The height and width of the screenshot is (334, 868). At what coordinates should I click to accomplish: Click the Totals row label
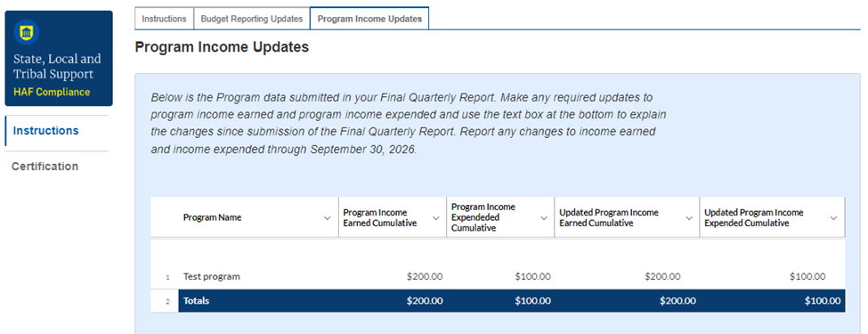point(197,301)
